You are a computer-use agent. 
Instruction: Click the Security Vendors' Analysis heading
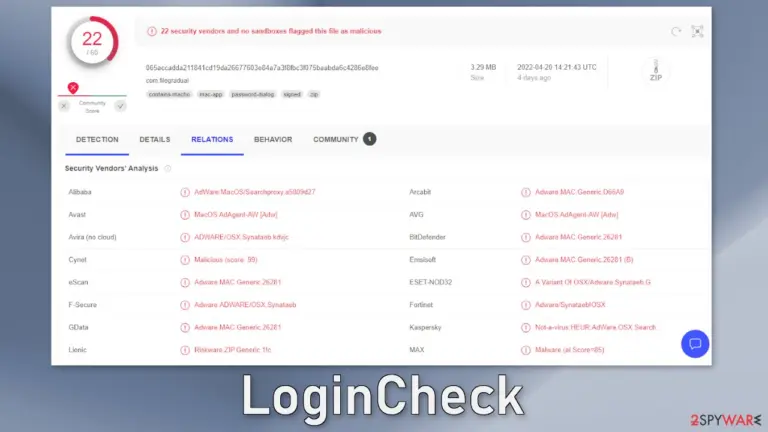click(112, 168)
